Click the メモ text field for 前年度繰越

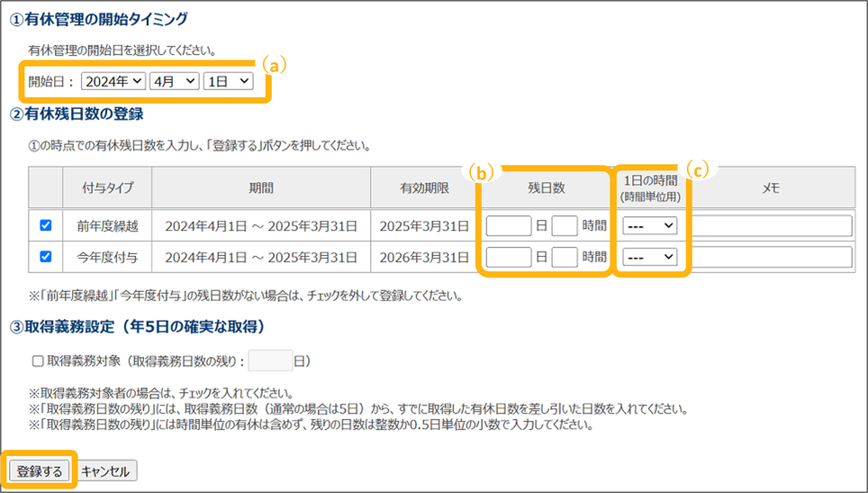[x=771, y=225]
